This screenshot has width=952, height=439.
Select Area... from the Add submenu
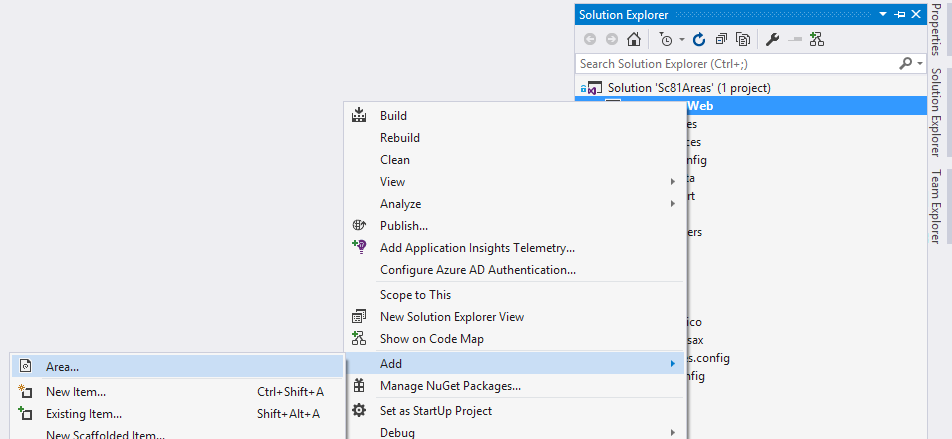(62, 367)
